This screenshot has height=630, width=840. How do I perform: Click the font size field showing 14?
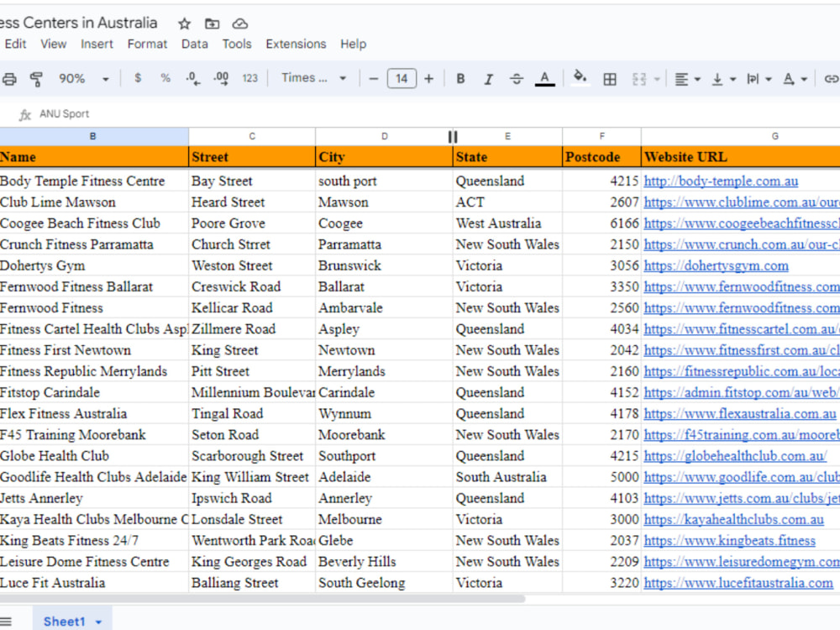pos(402,79)
